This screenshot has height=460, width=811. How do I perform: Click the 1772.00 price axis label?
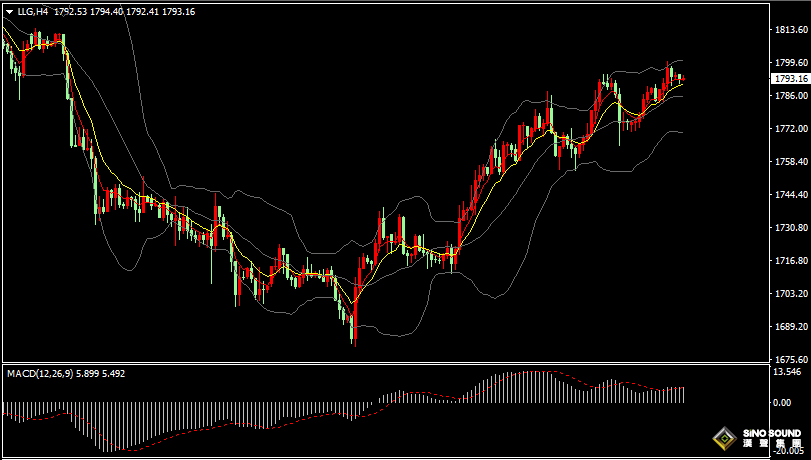click(791, 128)
